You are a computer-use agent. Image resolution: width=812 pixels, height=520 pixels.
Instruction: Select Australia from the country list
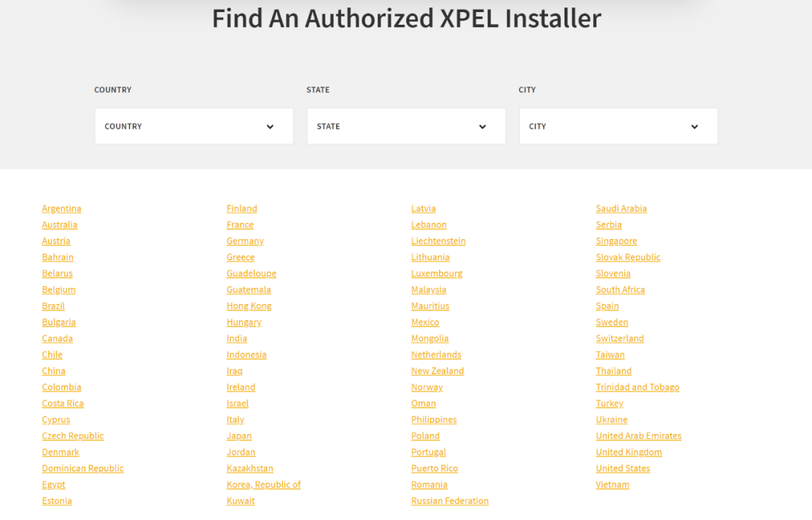coord(59,225)
